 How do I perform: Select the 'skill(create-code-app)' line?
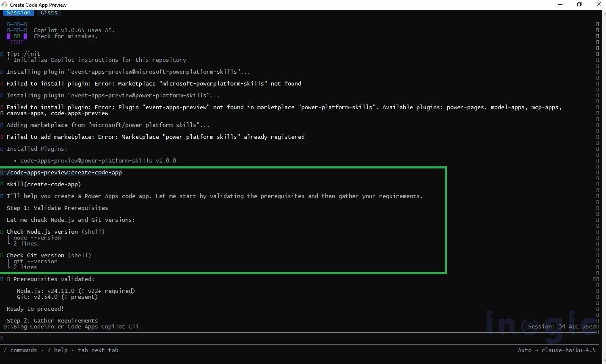click(44, 184)
